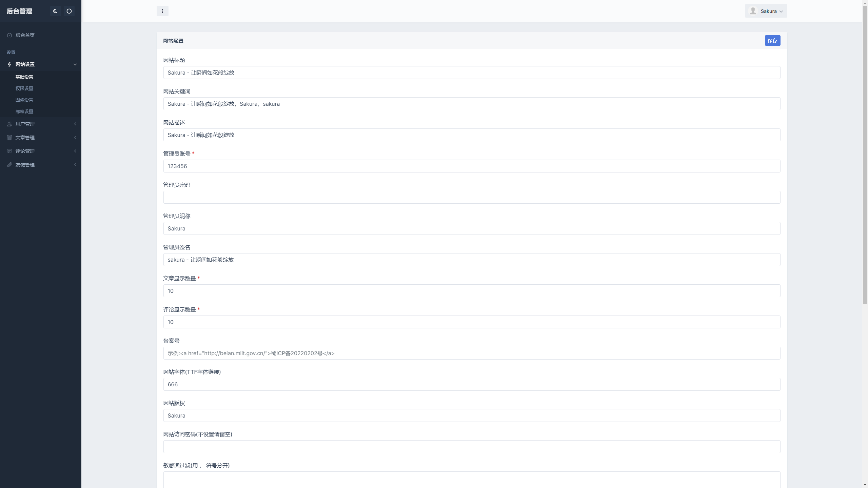Toggle dark mode moon icon
Viewport: 868px width, 488px height.
click(55, 11)
